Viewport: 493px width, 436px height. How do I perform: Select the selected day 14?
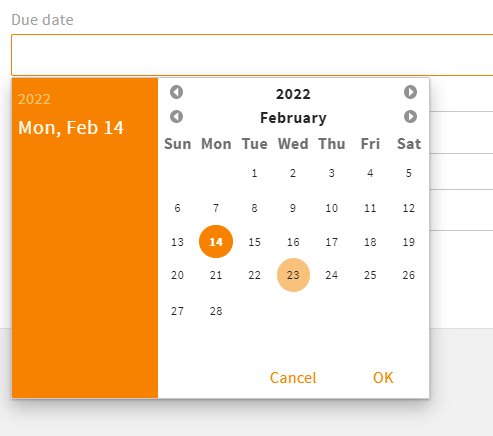[216, 242]
